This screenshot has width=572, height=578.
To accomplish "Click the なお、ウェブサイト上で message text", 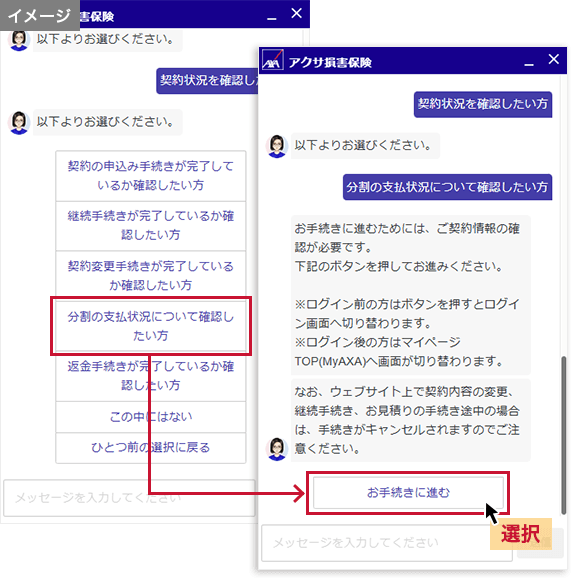I will coord(411,420).
